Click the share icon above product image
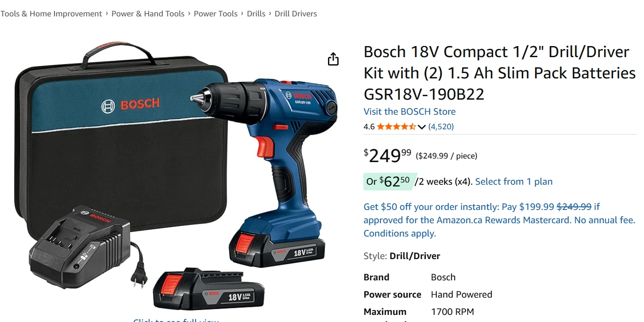 pos(333,59)
